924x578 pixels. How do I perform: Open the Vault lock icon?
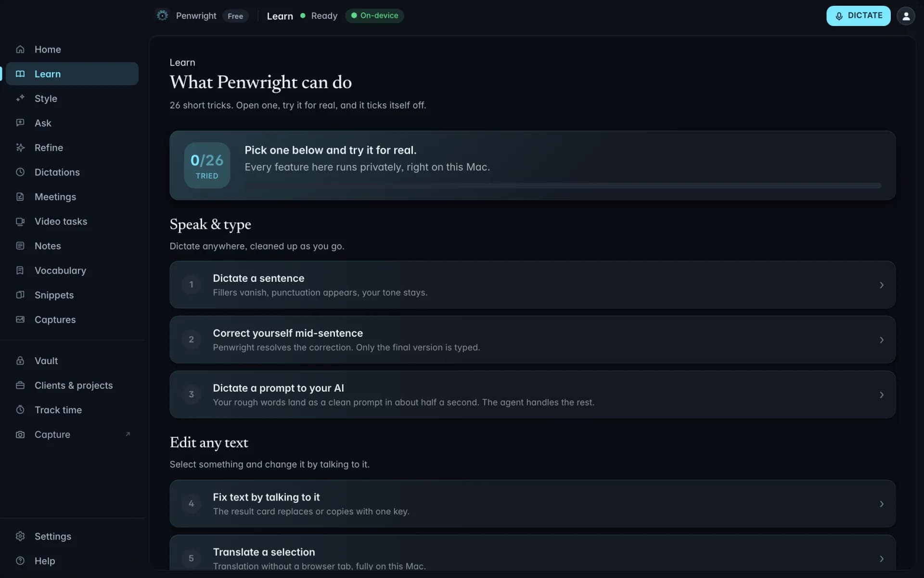20,361
